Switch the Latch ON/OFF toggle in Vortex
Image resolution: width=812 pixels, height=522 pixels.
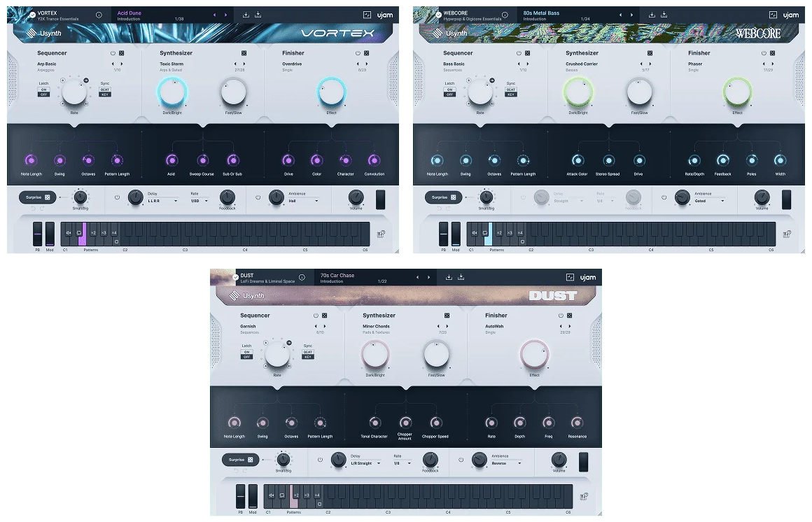(43, 92)
